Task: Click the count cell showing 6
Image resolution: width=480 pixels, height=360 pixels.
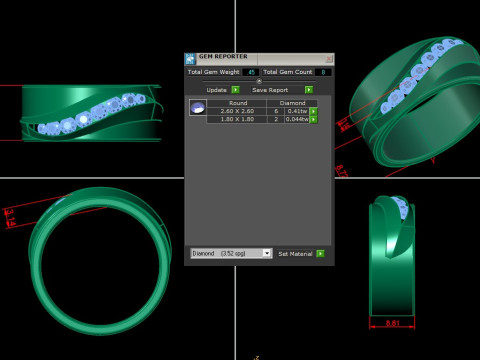Action: [x=276, y=111]
